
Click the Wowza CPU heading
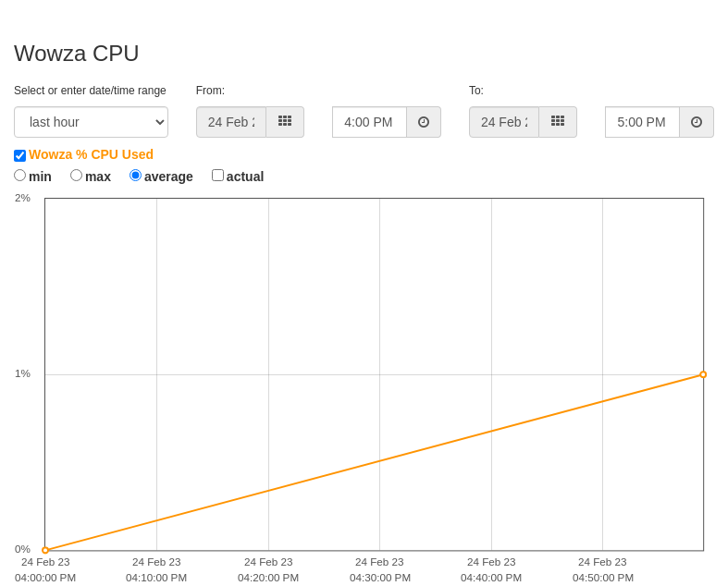pyautogui.click(x=77, y=54)
